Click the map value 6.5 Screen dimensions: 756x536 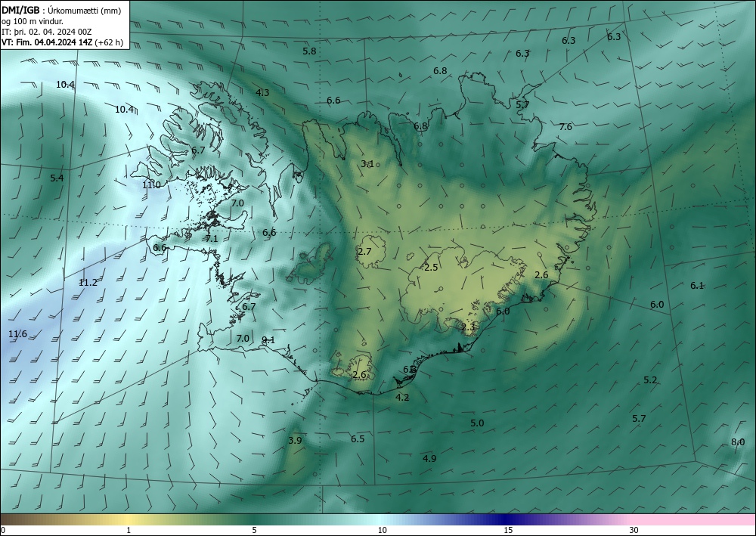[358, 439]
